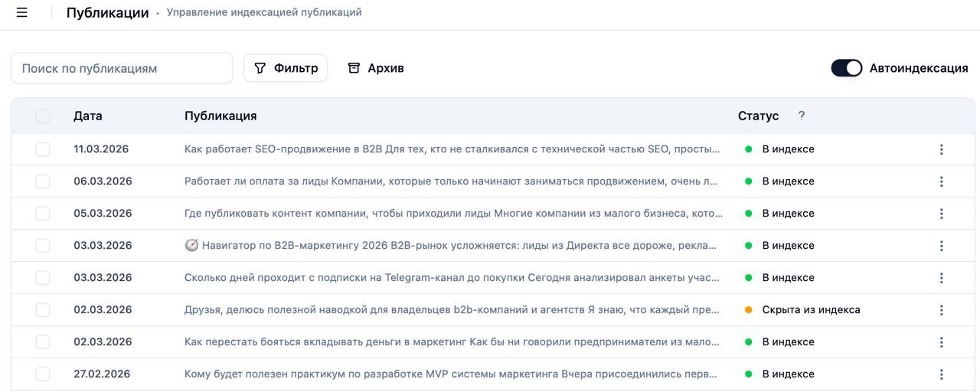Open actions menu for 06.03.2026 publication
This screenshot has width=980, height=392.
941,181
